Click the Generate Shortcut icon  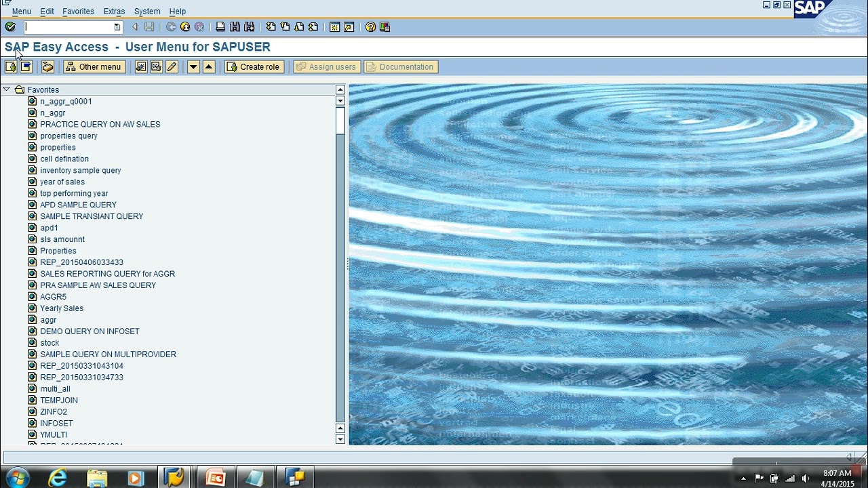pyautogui.click(x=349, y=27)
